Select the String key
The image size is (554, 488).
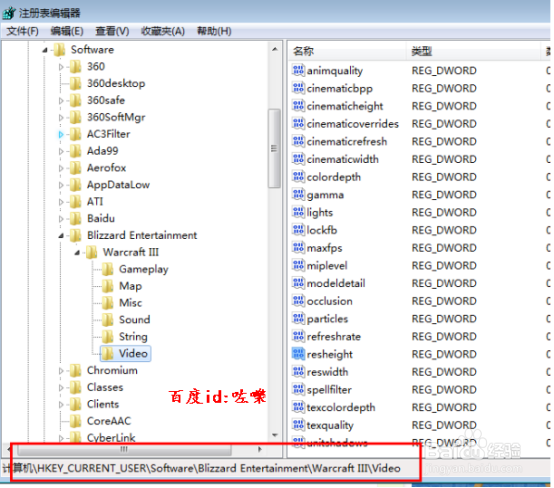click(x=133, y=337)
